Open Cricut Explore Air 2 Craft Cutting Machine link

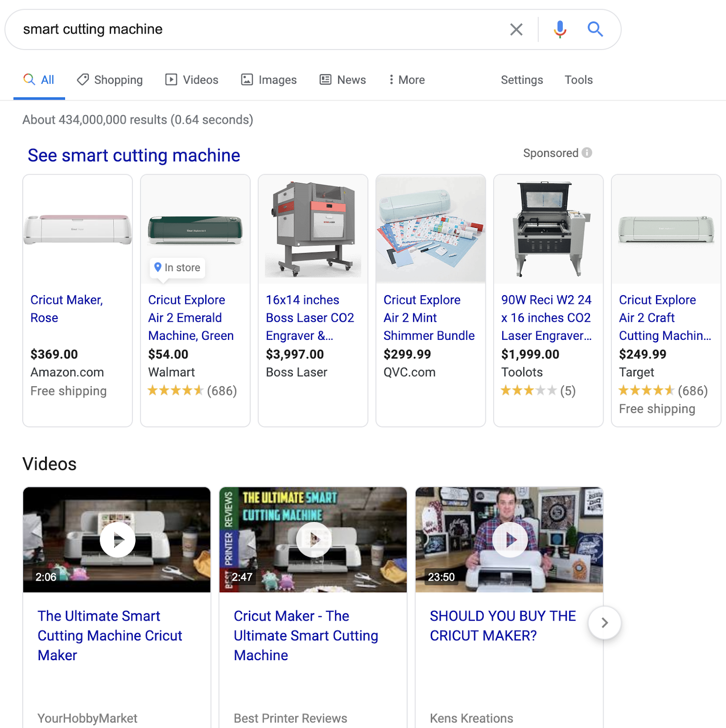[665, 318]
